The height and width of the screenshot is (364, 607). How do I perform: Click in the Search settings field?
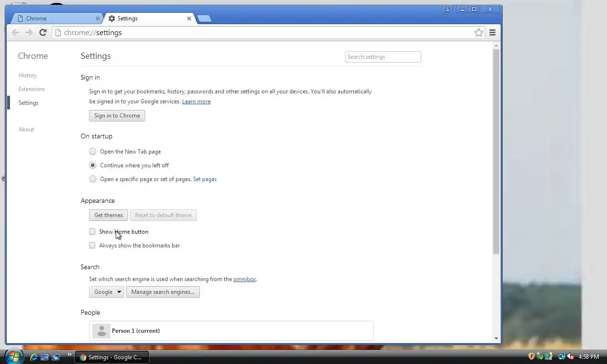383,57
